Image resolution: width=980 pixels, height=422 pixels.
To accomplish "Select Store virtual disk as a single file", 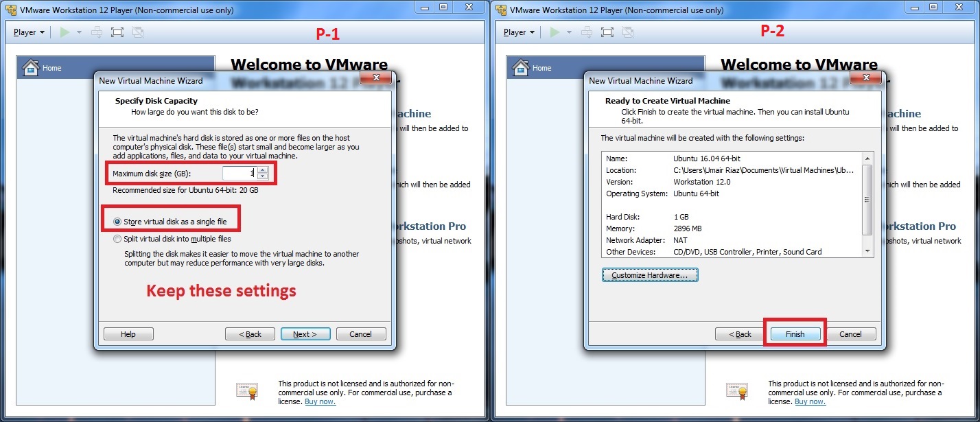I will 171,222.
